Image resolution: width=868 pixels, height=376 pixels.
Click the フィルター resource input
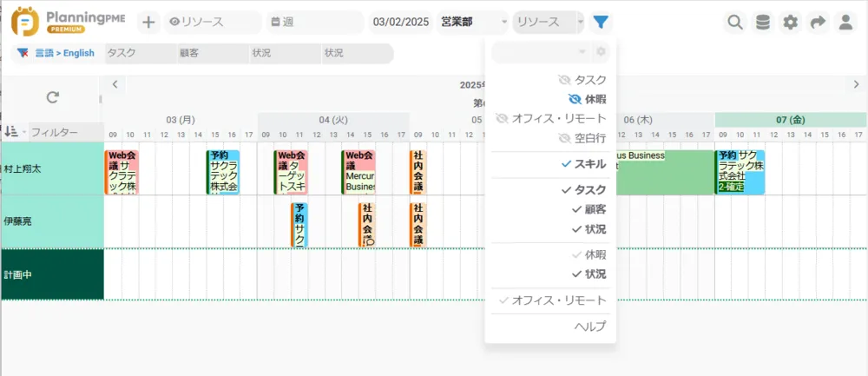point(66,132)
